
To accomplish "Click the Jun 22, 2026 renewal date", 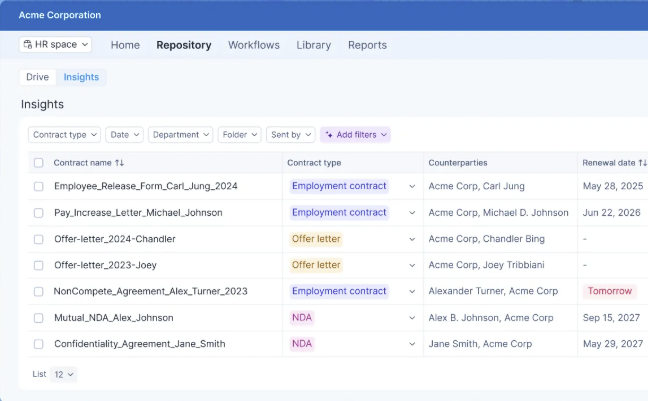I will [x=612, y=212].
